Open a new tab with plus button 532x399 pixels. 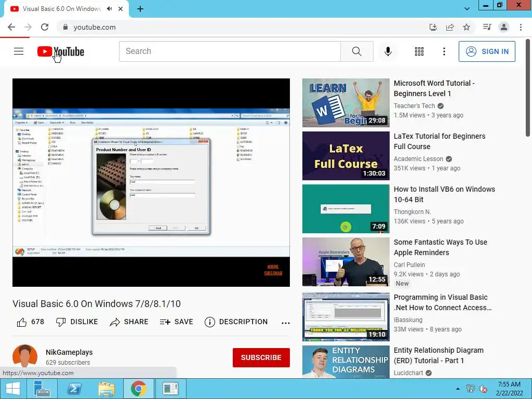tap(140, 9)
